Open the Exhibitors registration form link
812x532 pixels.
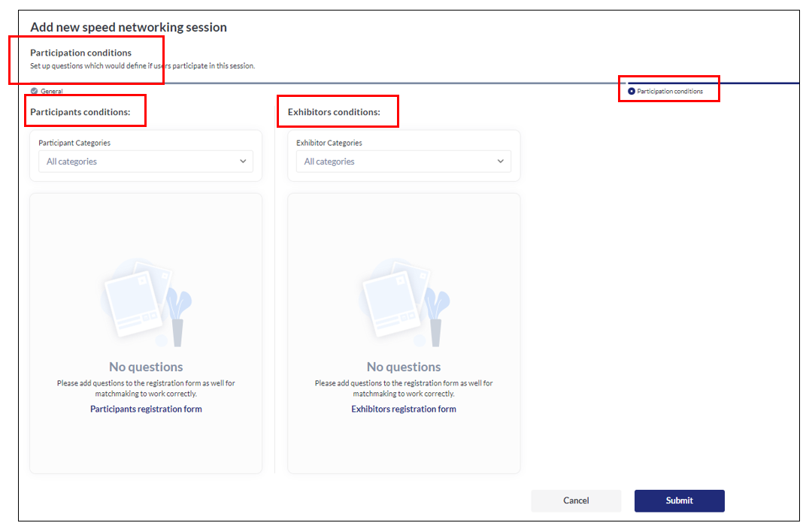404,410
